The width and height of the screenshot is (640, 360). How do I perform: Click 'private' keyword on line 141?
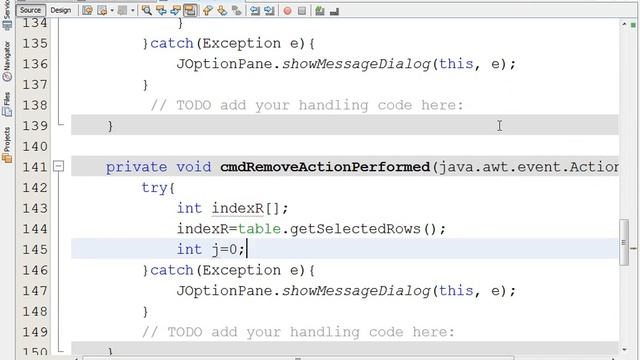tap(136, 167)
